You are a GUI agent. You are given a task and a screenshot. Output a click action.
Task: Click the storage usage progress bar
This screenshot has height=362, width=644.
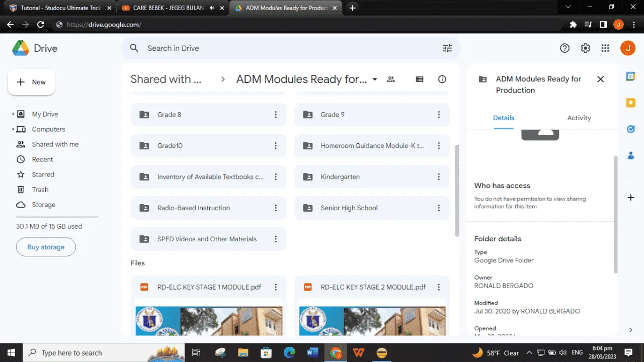[x=57, y=217]
